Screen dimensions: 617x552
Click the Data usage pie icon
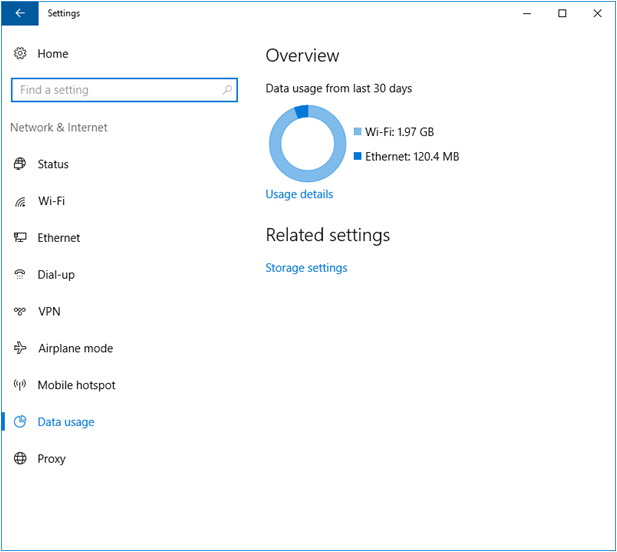[20, 422]
